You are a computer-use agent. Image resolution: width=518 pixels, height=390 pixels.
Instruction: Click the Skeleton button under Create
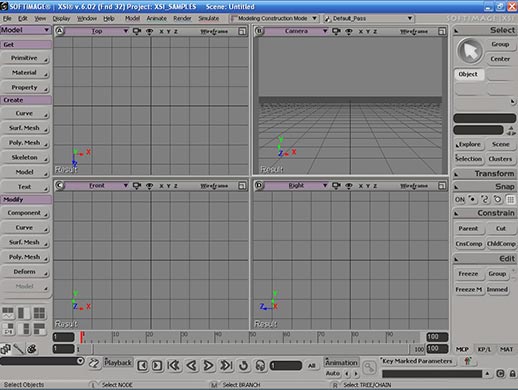pyautogui.click(x=26, y=158)
